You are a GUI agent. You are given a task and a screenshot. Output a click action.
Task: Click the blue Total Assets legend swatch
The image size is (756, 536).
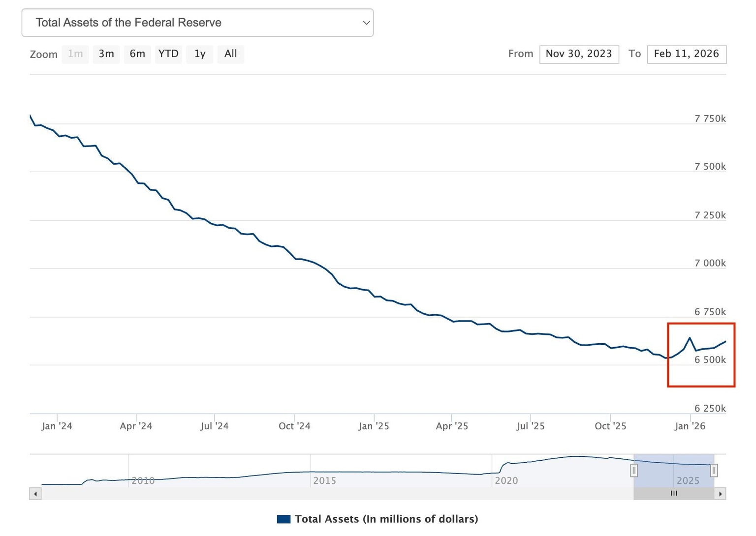coord(283,519)
